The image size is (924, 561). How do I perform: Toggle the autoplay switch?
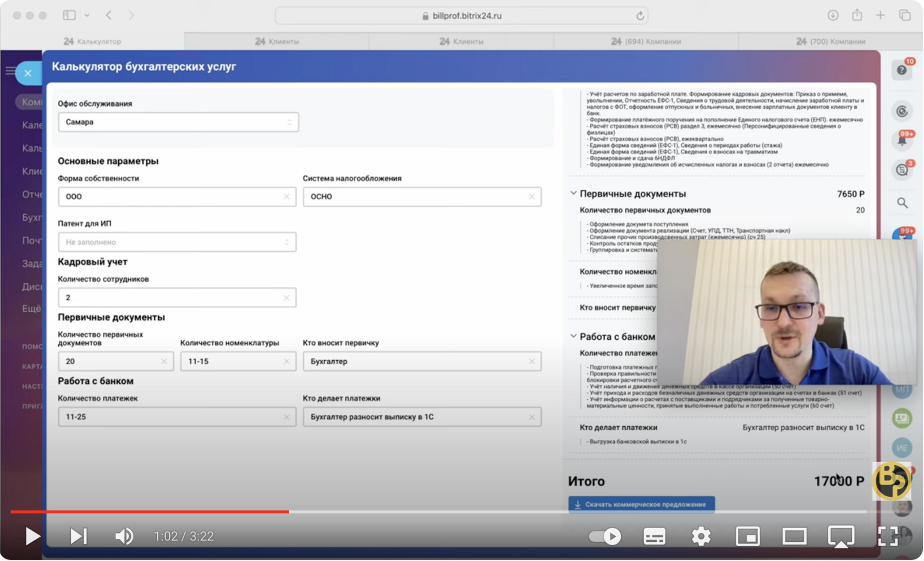pyautogui.click(x=604, y=536)
